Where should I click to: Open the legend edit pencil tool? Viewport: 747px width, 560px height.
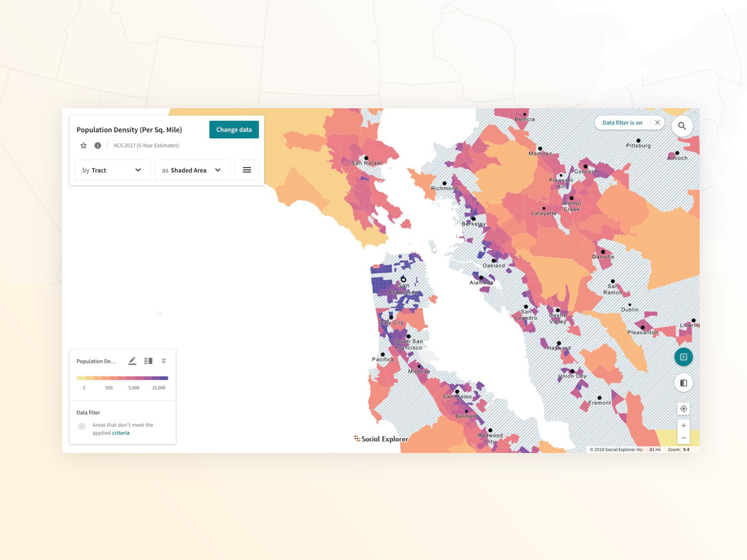(x=132, y=360)
